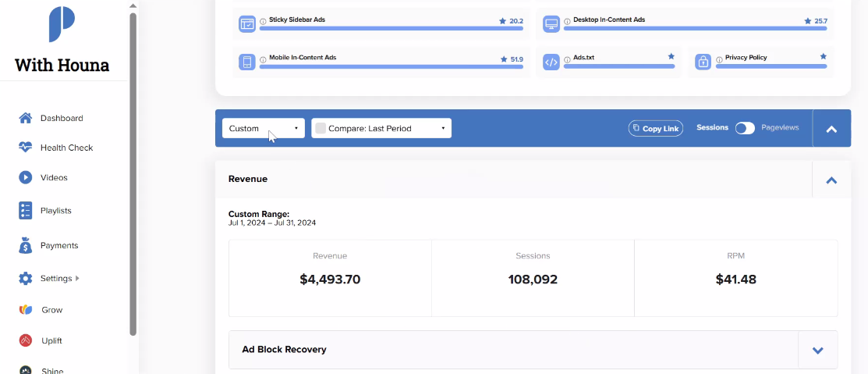868x374 pixels.
Task: Click the Dashboard home icon
Action: (26, 118)
